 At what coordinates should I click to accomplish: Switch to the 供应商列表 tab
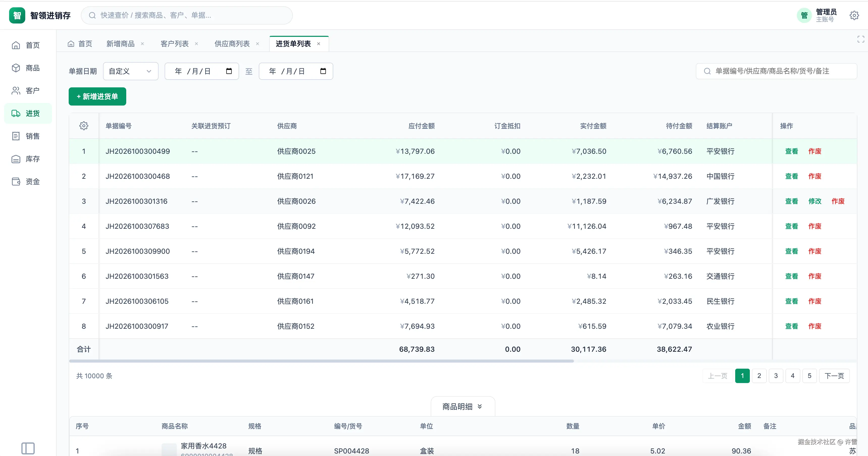(232, 44)
